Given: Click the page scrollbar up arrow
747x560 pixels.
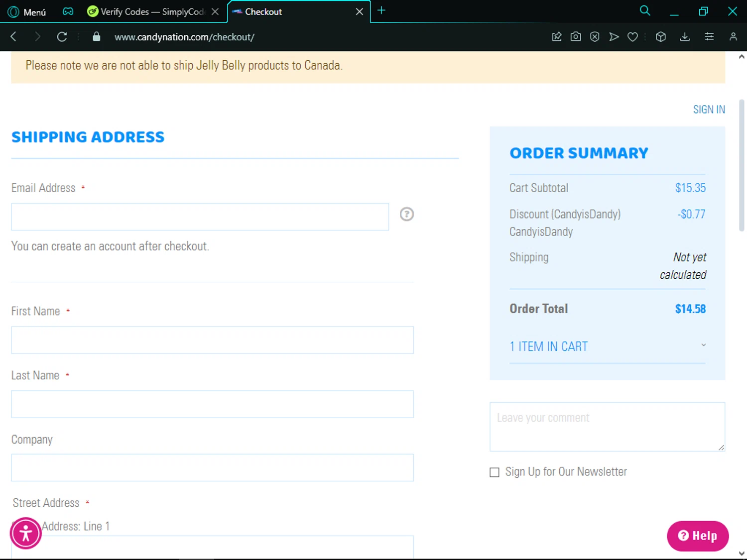Looking at the screenshot, I should tap(742, 57).
